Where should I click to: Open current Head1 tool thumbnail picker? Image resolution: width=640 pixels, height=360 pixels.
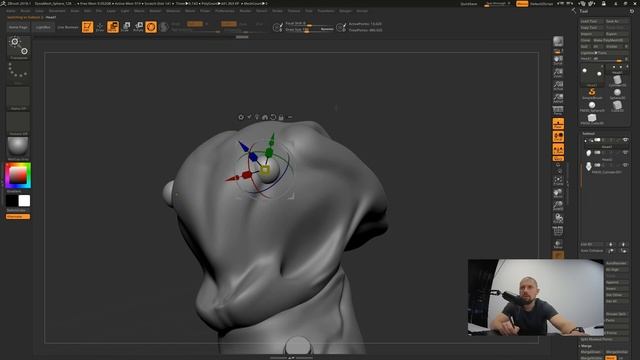click(x=592, y=76)
